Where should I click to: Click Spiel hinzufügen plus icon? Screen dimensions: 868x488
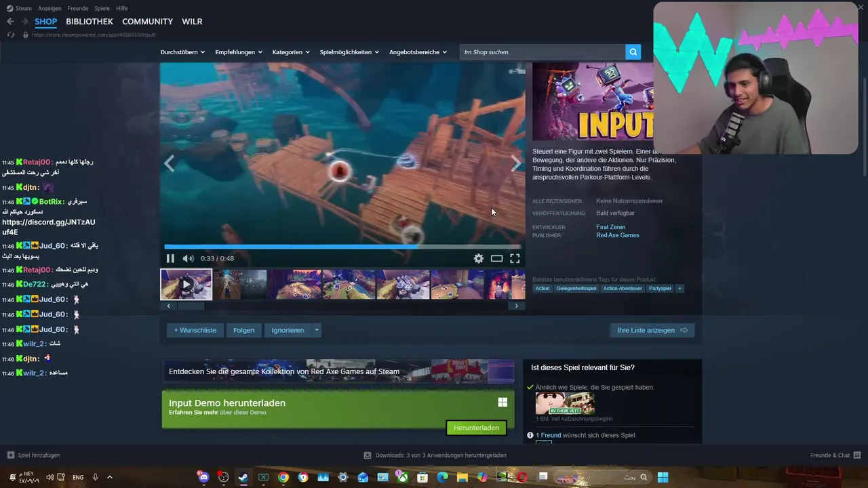[10, 455]
